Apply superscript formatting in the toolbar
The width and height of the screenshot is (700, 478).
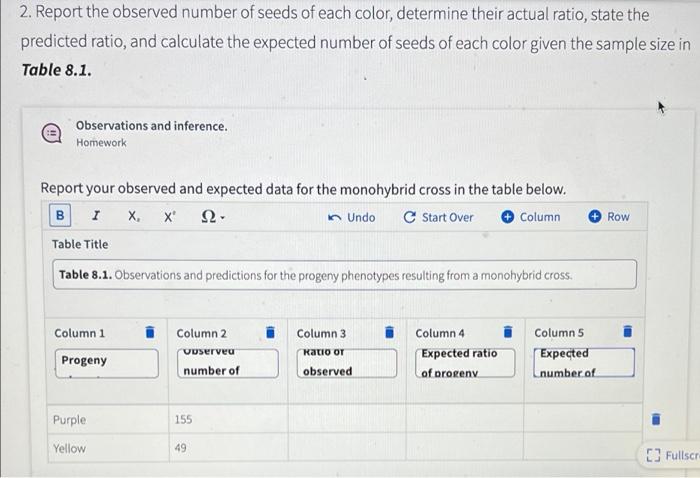pos(169,217)
